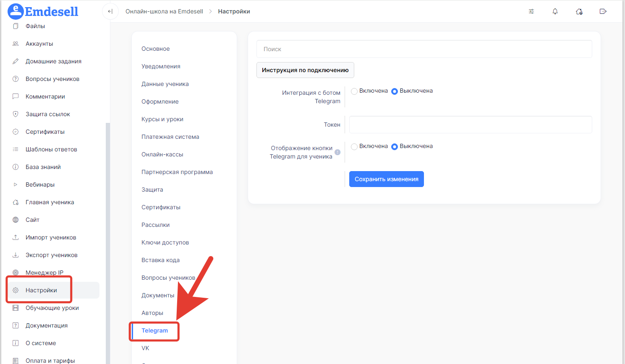Open the Уведомления settings tab
The image size is (625, 364).
(x=161, y=66)
